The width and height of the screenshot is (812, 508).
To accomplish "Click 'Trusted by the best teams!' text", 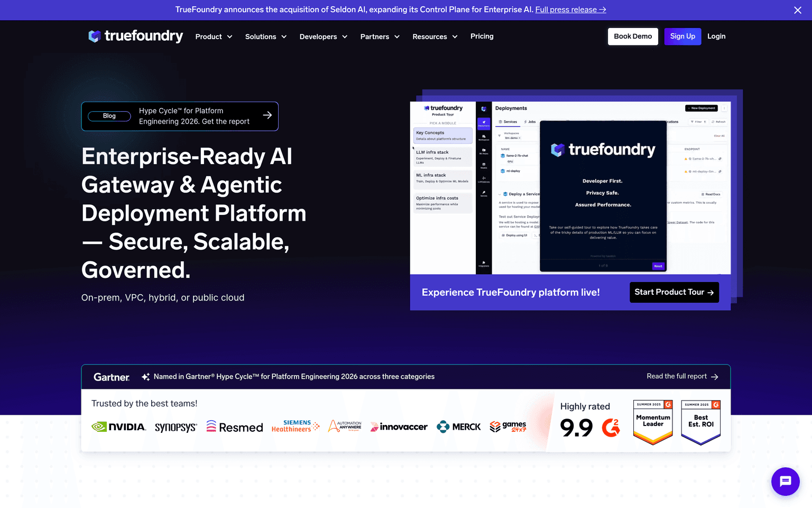I will coord(144,403).
